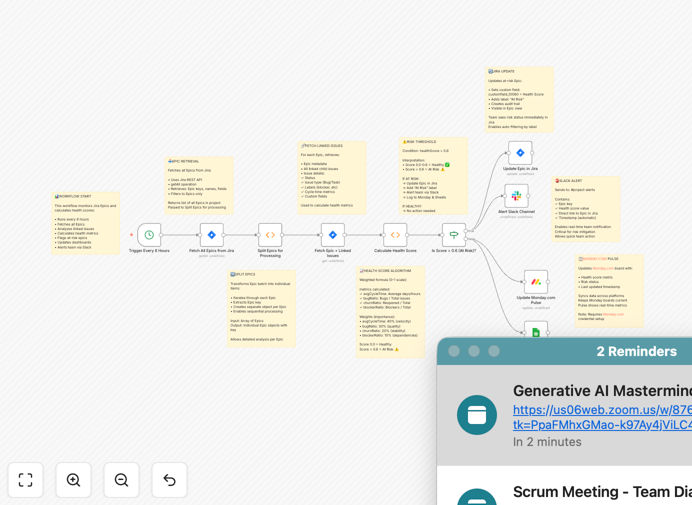Viewport: 692px width, 505px height.
Task: Zoom out of the workflow canvas
Action: tap(121, 480)
